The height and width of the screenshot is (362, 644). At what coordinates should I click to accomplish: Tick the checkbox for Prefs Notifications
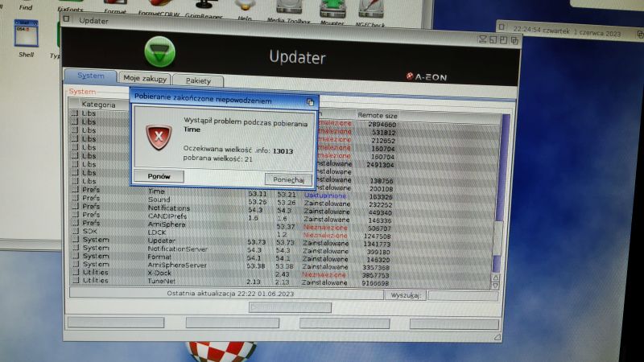point(75,206)
